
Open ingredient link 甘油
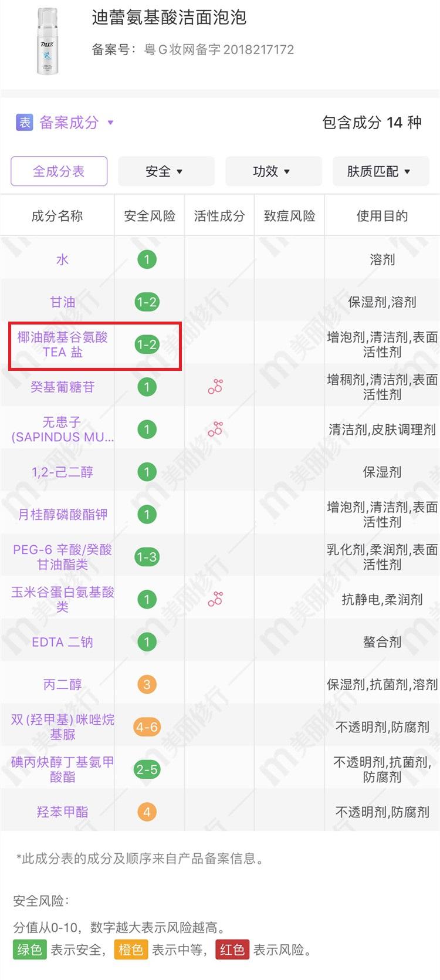[63, 302]
